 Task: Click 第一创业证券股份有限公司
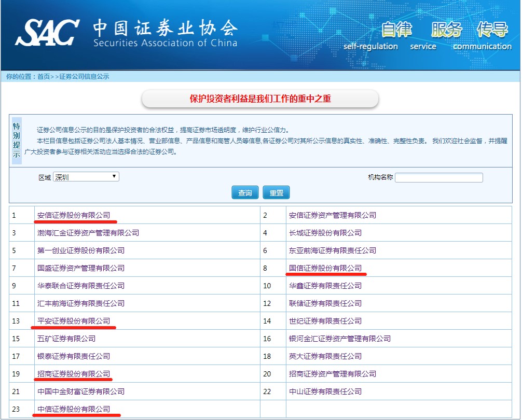pyautogui.click(x=80, y=250)
